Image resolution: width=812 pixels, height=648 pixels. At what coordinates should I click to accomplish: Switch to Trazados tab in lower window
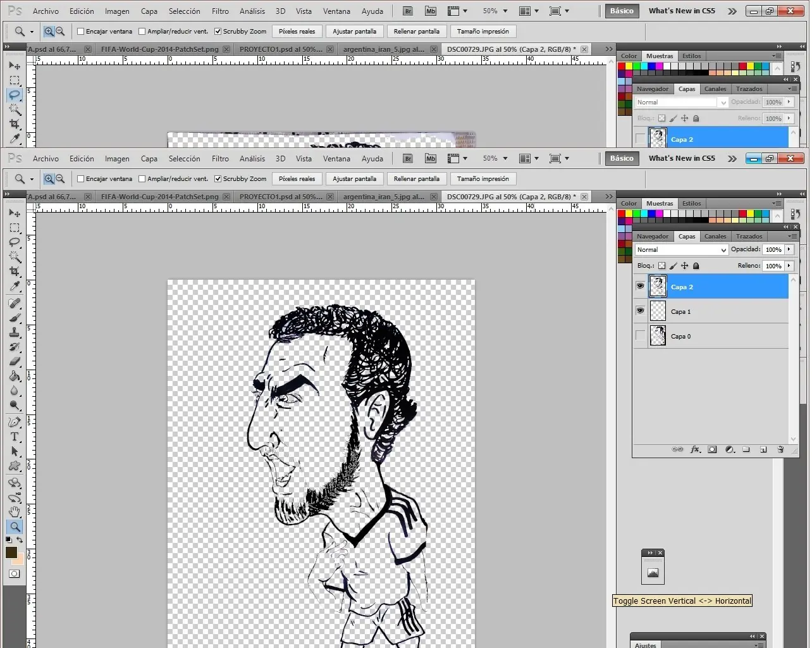(749, 237)
